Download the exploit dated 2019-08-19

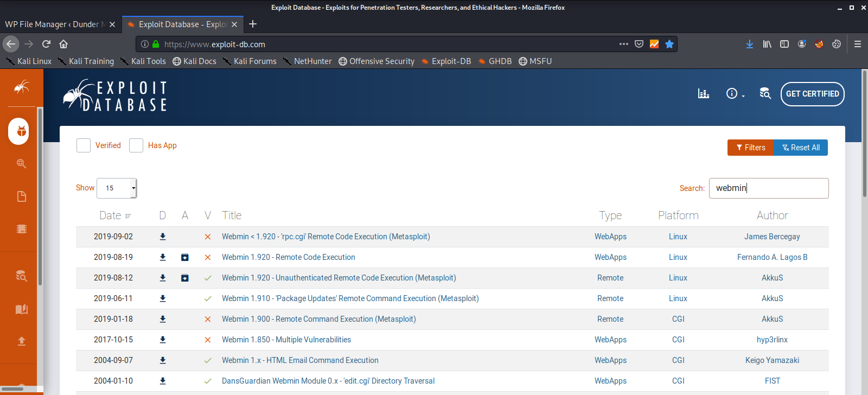(x=163, y=257)
